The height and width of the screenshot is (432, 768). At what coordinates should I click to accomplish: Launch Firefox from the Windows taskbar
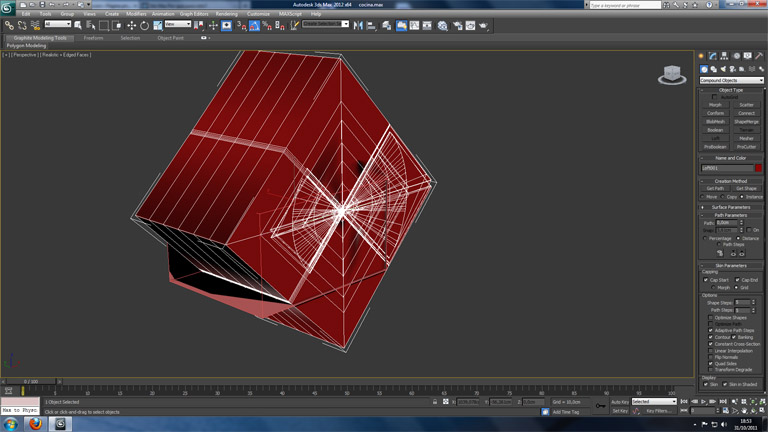pos(35,423)
